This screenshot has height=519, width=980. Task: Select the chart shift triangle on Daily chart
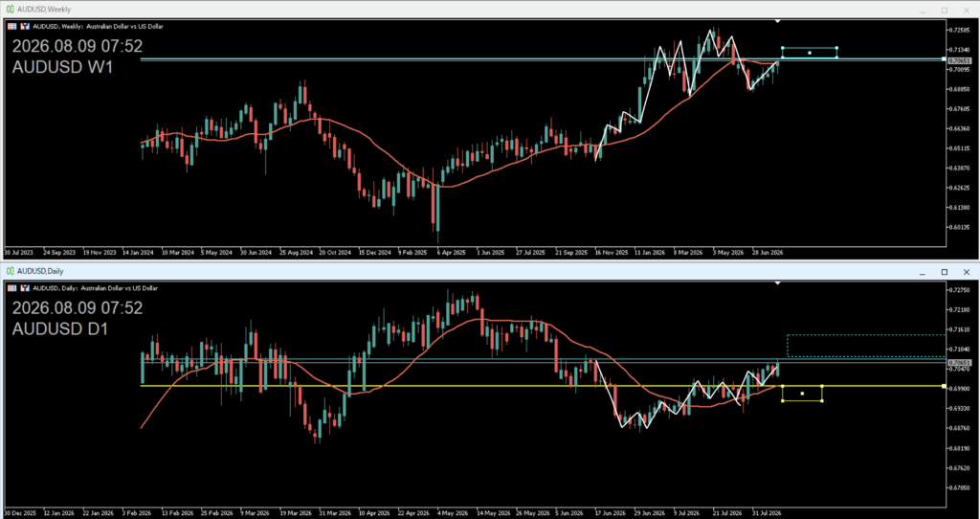777,283
